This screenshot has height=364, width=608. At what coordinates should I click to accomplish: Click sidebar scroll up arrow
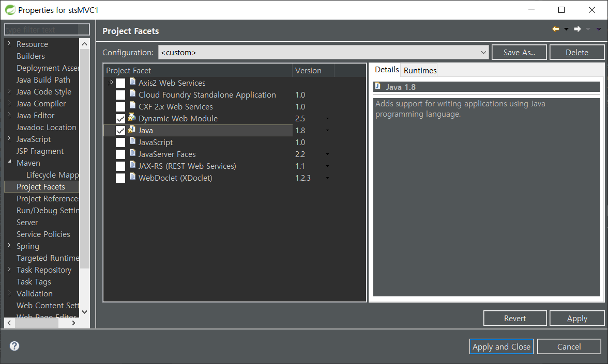point(85,44)
